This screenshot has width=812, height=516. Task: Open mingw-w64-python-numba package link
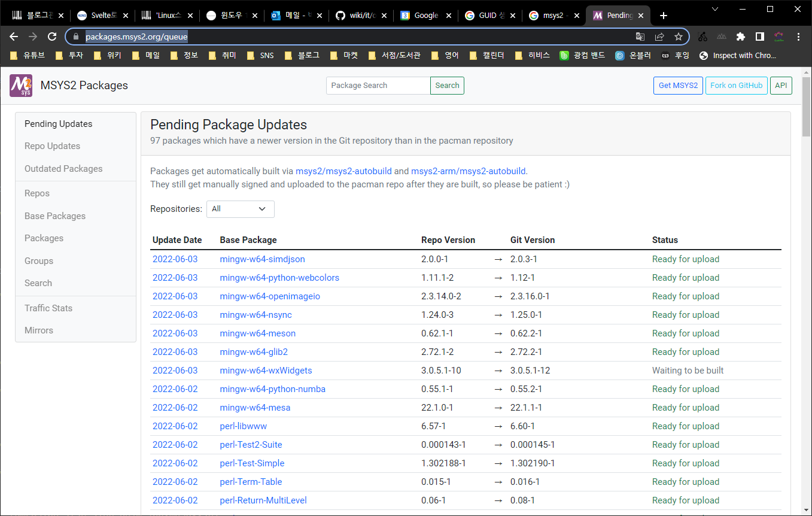click(x=272, y=389)
